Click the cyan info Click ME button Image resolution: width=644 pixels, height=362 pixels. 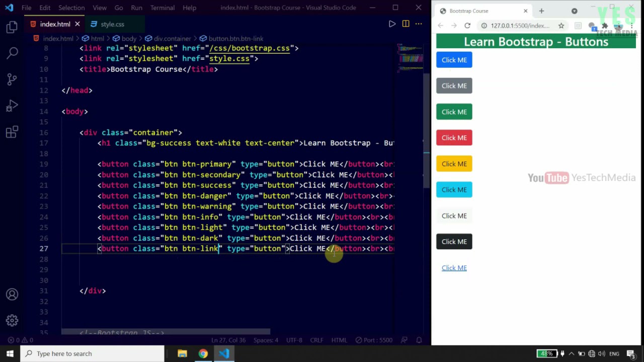coord(454,190)
